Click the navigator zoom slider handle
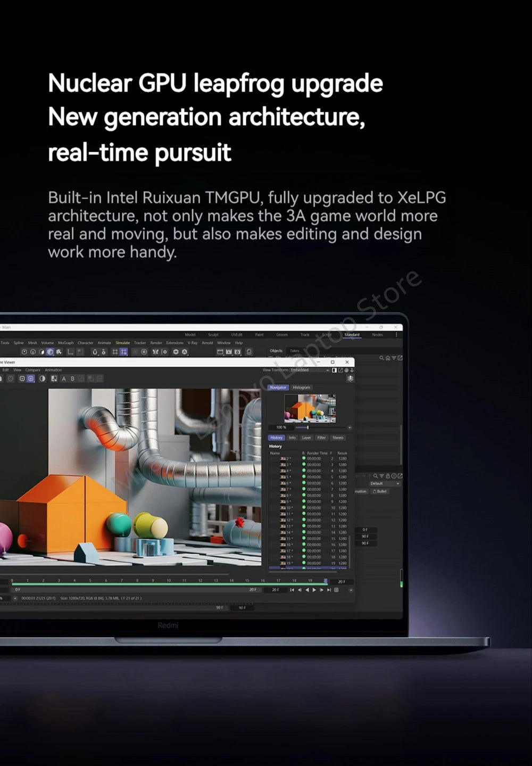The width and height of the screenshot is (532, 766). pyautogui.click(x=307, y=427)
